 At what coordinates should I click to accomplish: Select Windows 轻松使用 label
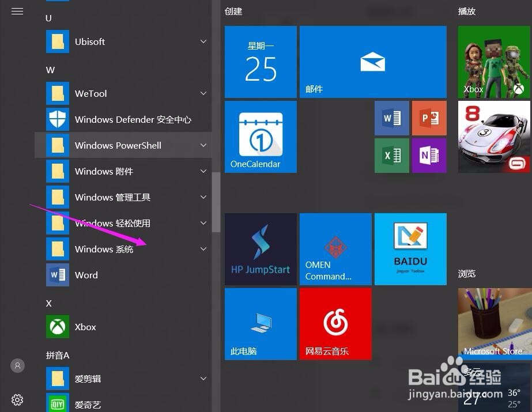click(112, 223)
